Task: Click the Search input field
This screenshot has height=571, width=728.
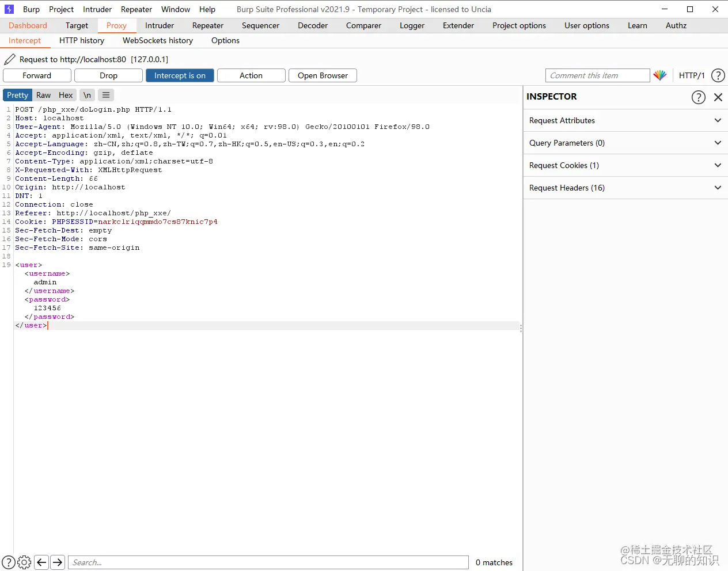Action: pos(268,562)
